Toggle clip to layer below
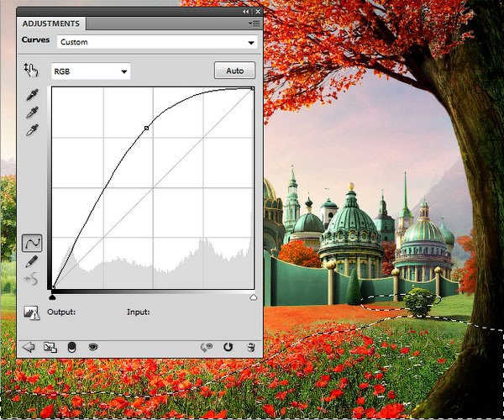 tap(71, 347)
